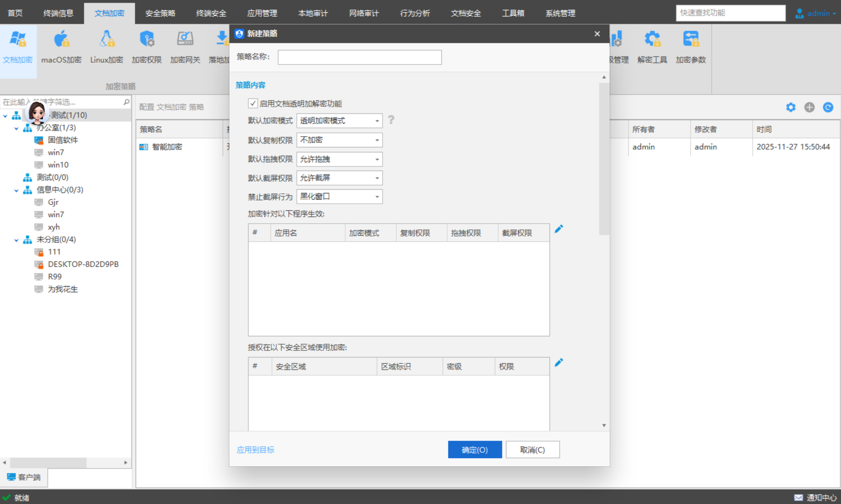841x504 pixels.
Task: Click edit pencil beside application table
Action: [x=559, y=229]
